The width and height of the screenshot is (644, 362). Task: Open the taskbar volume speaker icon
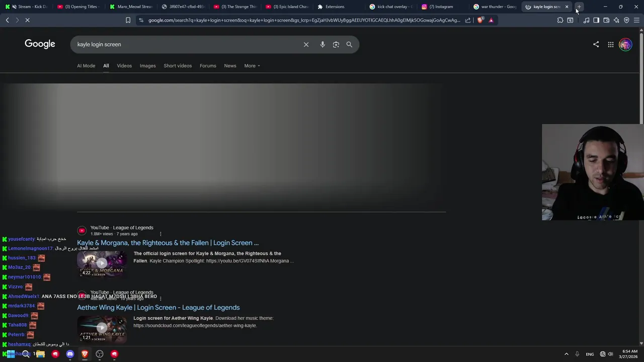[610, 354]
